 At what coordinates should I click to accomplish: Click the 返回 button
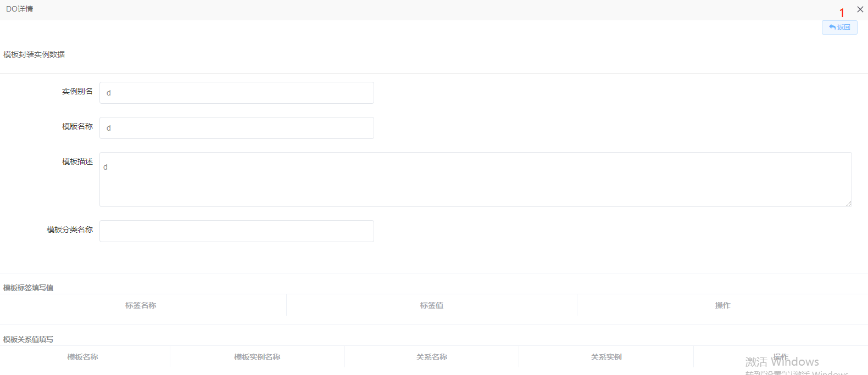point(839,27)
